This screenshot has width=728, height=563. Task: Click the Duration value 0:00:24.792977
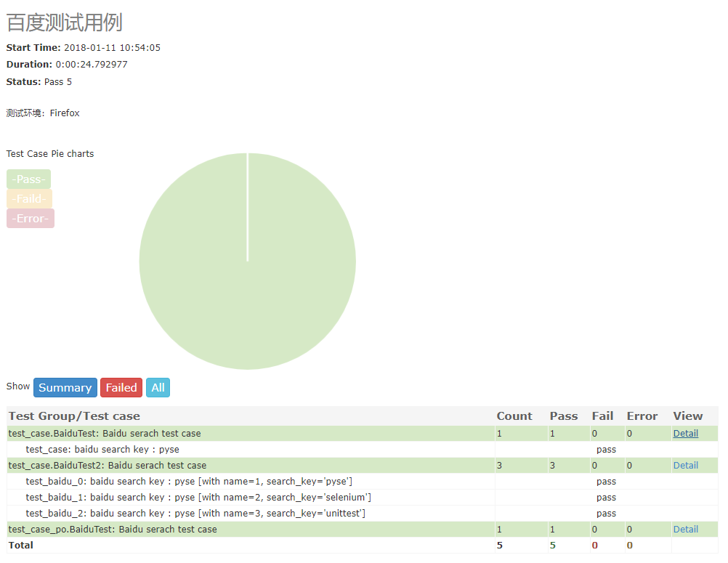(92, 65)
